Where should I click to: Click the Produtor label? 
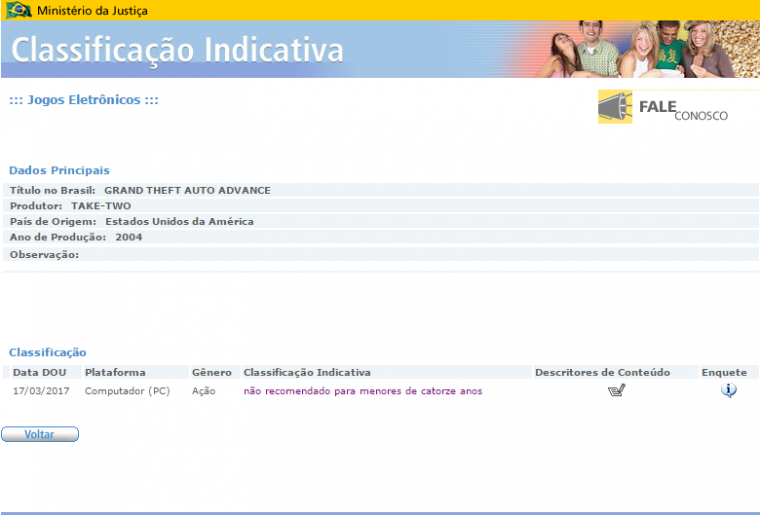pos(36,206)
